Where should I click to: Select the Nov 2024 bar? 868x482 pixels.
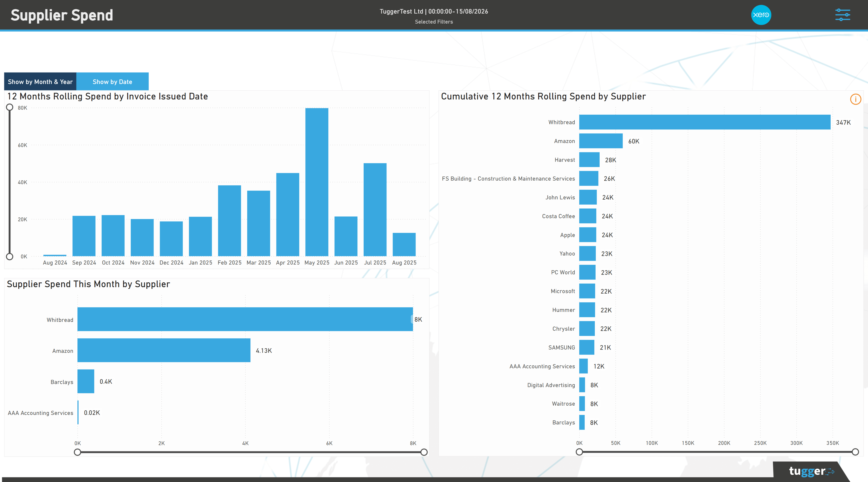(x=142, y=238)
